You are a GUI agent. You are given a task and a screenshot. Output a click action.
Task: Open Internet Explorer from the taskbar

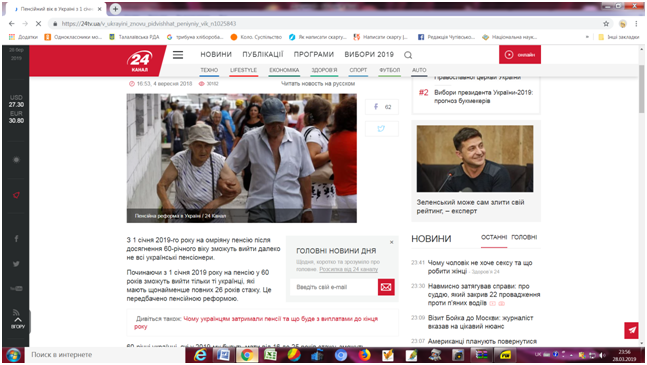coord(200,355)
